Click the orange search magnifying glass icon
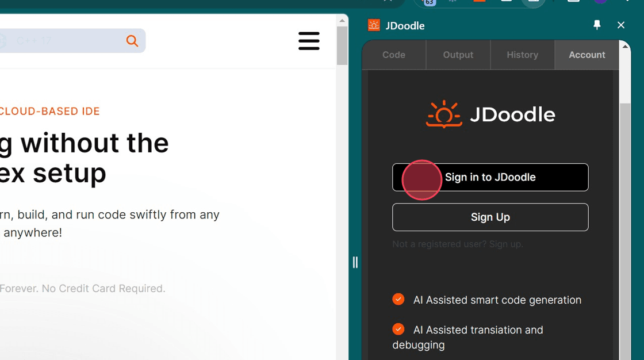This screenshot has height=360, width=644. (132, 41)
